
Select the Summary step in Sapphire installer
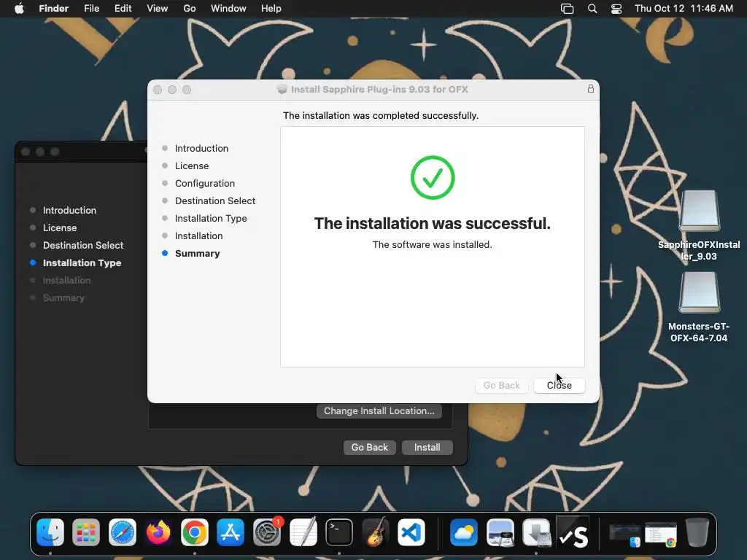coord(197,253)
